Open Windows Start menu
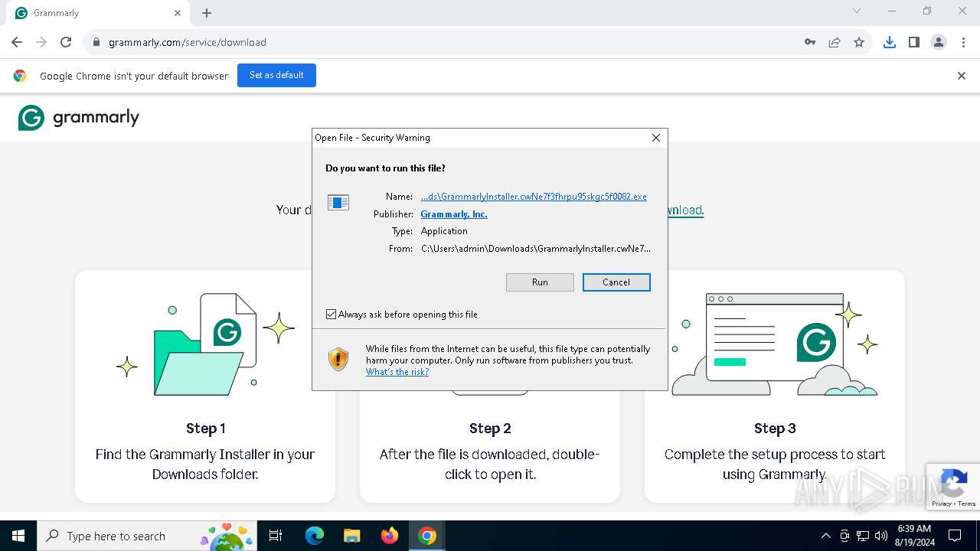This screenshot has height=551, width=980. pyautogui.click(x=18, y=536)
